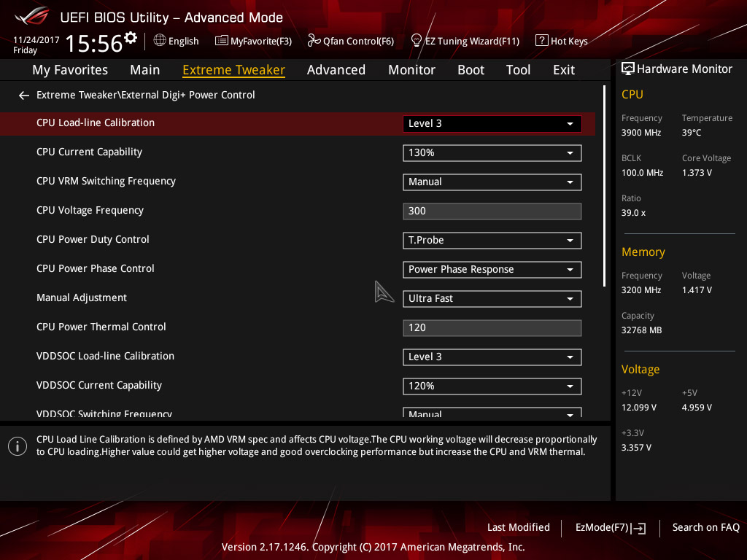Open CPU Power Duty Control T.Probe dropdown
Viewport: 747px width, 560px height.
[x=492, y=241]
